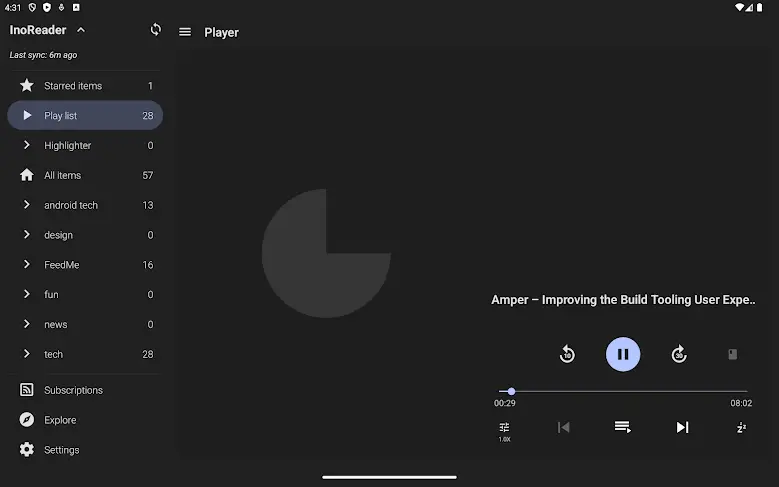This screenshot has height=487, width=779.
Task: Click the Highlighter label
Action: 68,146
